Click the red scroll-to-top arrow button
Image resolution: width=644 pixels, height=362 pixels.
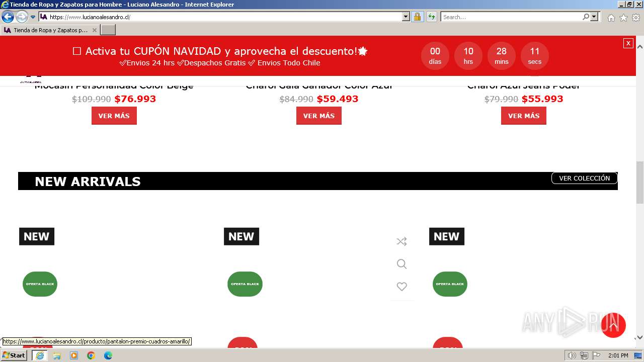(x=613, y=326)
